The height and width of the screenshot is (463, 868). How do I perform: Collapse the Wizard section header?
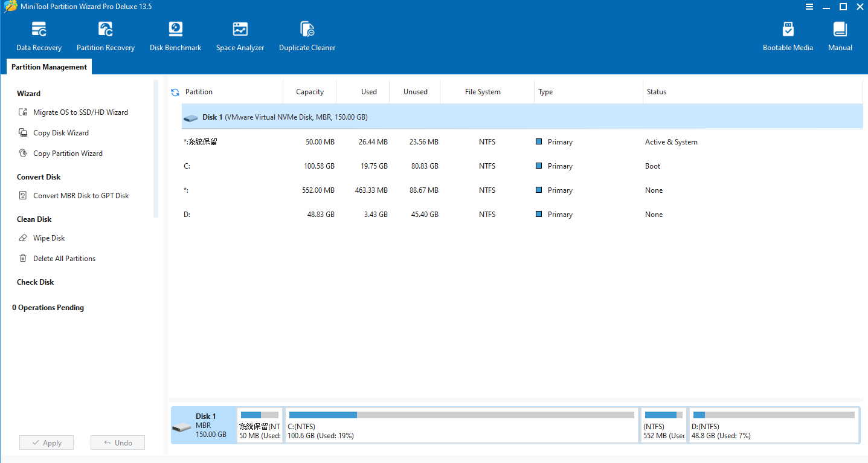point(28,94)
